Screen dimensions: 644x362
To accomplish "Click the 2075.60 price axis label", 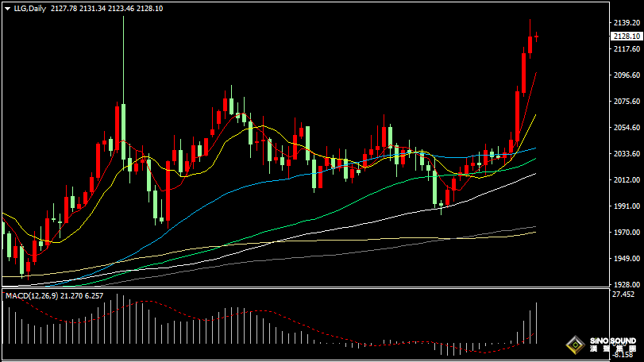I will coord(627,102).
